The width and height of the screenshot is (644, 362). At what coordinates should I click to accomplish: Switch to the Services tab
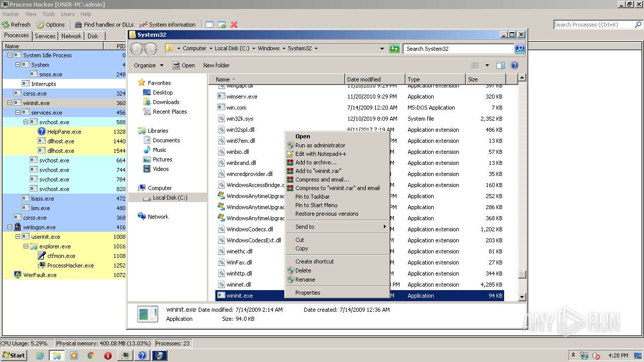tap(45, 36)
